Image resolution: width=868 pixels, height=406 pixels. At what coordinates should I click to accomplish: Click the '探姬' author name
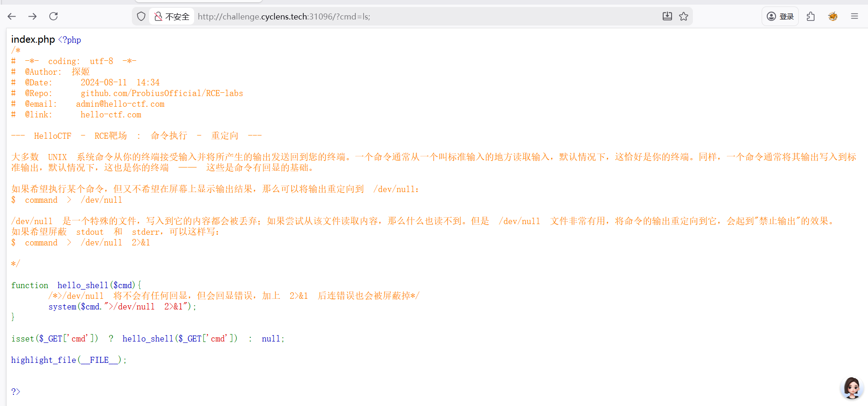81,72
